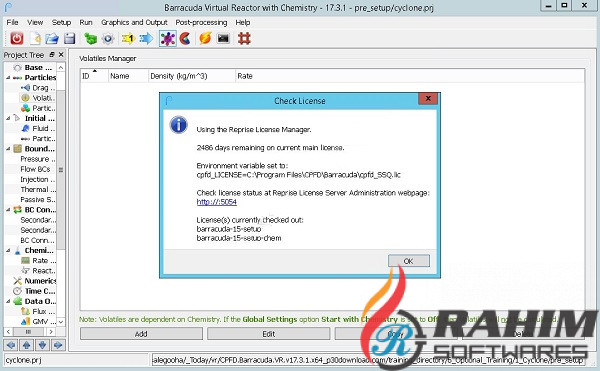Collapse the Initial tree node
Viewport: 600px width, 371px height.
click(x=8, y=118)
